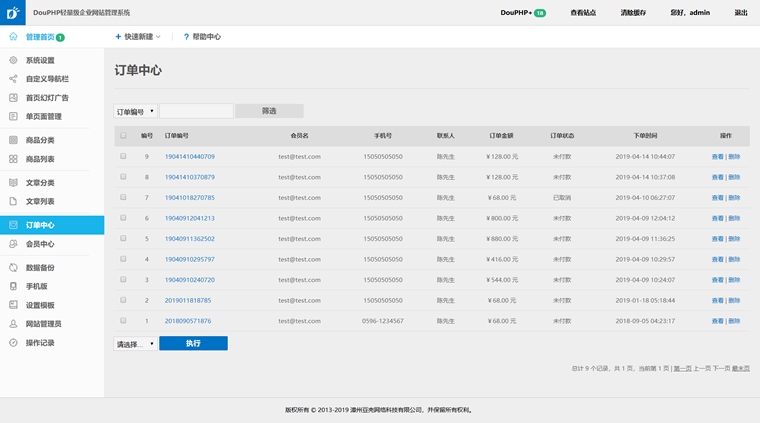
Task: Open order link 2018090571876
Action: click(x=188, y=321)
